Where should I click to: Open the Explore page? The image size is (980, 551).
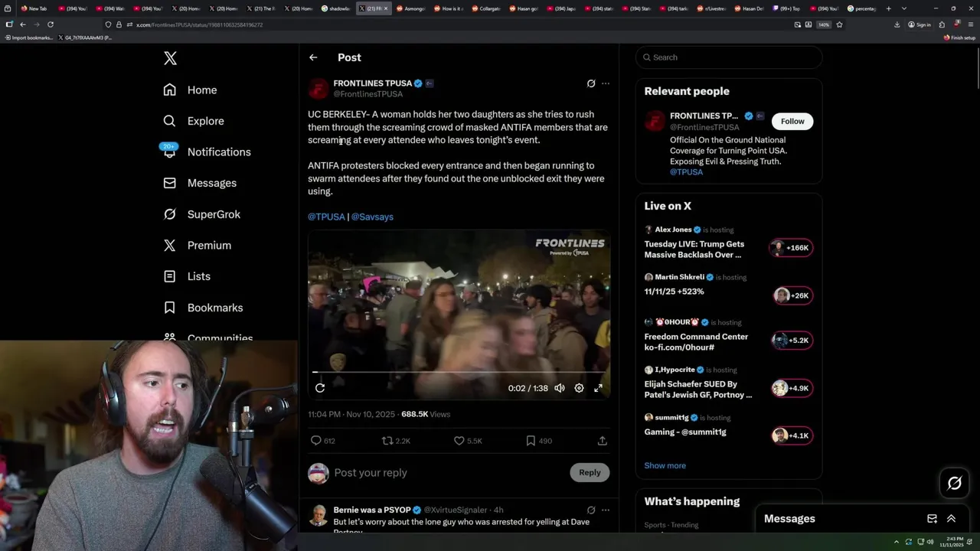coord(193,121)
